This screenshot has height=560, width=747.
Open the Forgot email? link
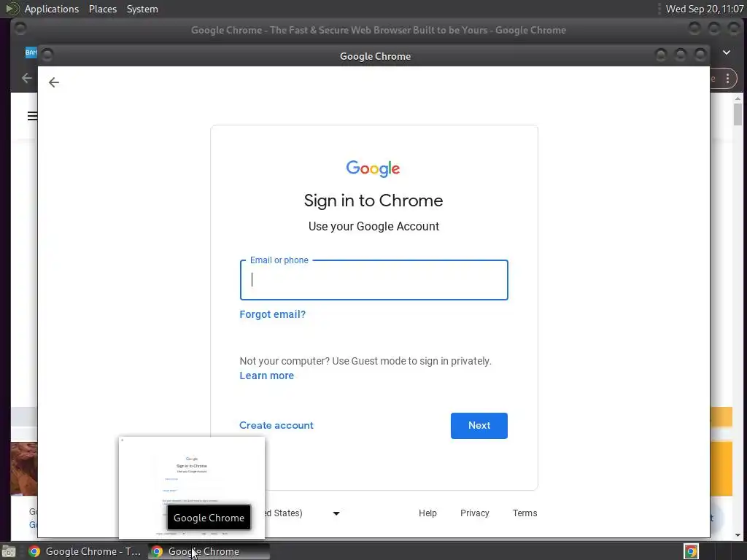point(273,314)
